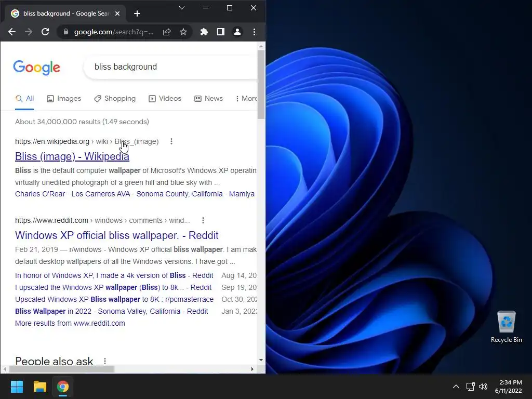Click the scroll up arrow
532x399 pixels.
click(x=261, y=46)
